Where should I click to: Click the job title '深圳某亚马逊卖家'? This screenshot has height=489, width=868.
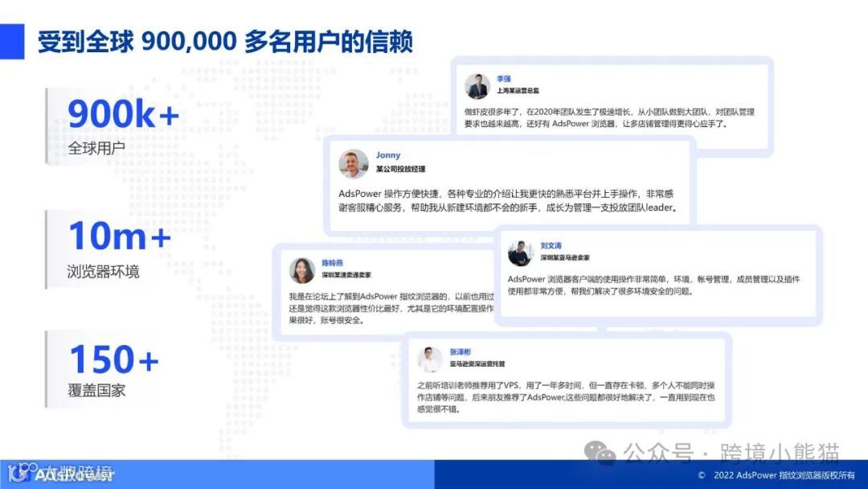565,257
